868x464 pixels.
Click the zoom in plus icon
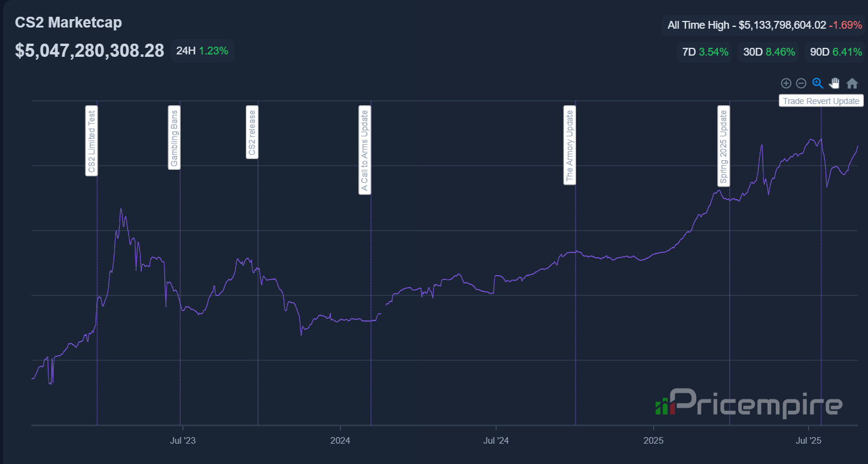click(786, 84)
